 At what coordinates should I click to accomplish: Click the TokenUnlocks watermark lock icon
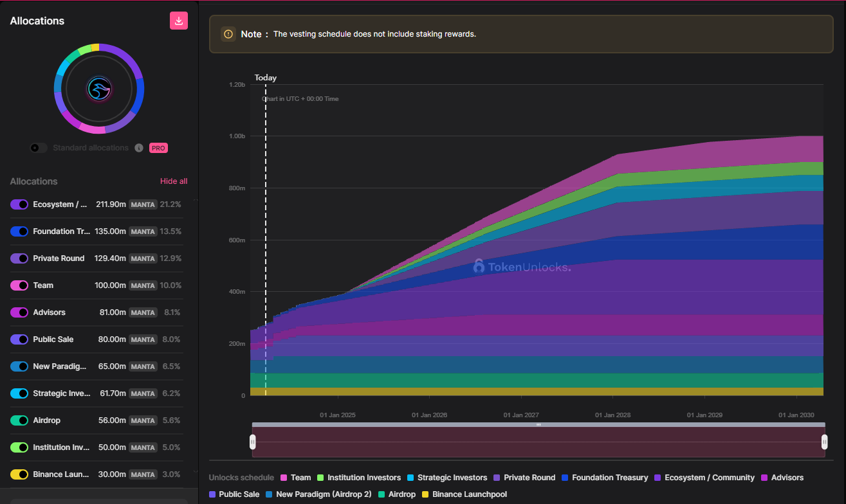point(479,266)
